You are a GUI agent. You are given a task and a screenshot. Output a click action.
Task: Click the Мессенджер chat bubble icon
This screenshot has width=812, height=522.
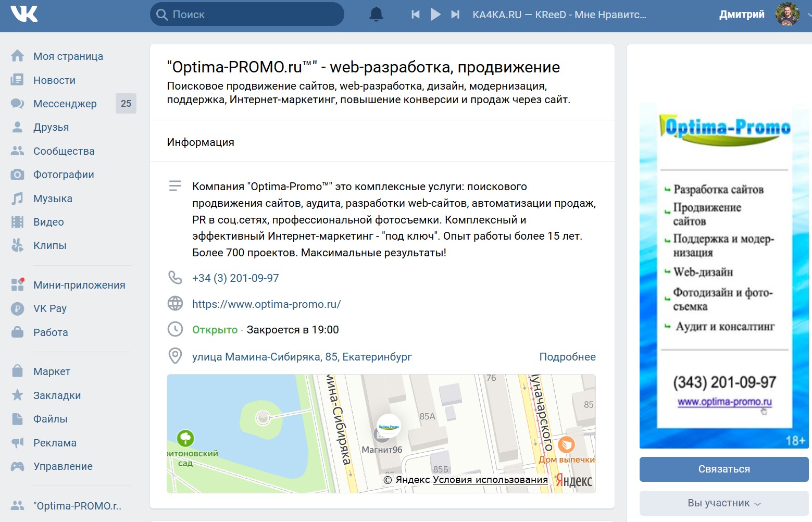click(18, 104)
